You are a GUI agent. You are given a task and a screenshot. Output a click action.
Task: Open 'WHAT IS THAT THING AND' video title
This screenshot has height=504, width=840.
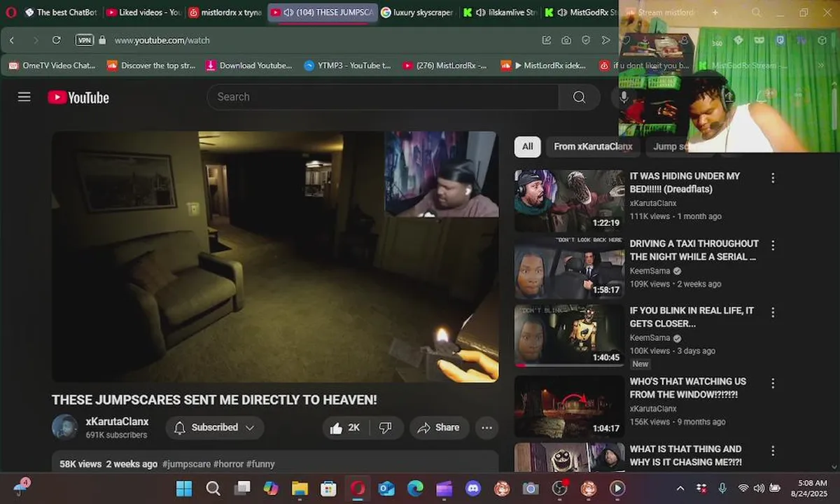pos(685,455)
